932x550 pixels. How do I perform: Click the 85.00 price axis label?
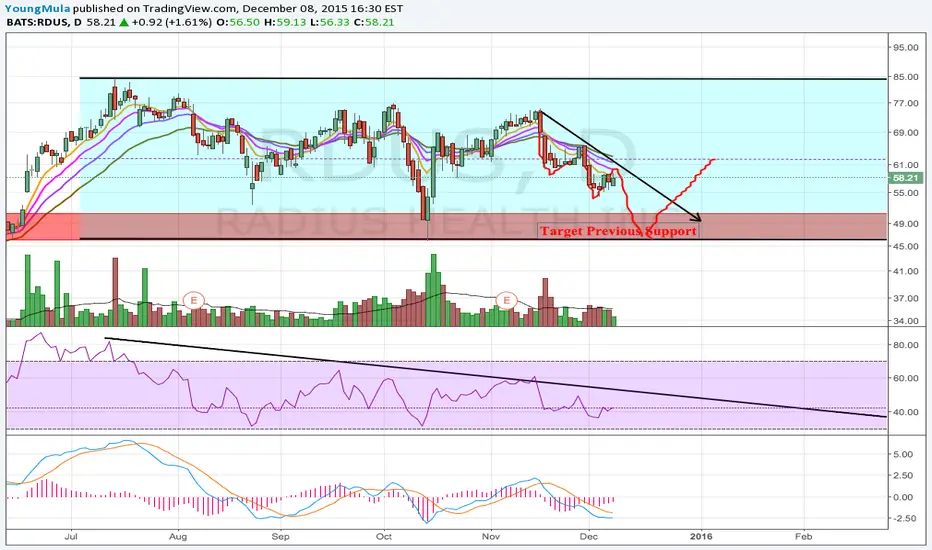(906, 77)
